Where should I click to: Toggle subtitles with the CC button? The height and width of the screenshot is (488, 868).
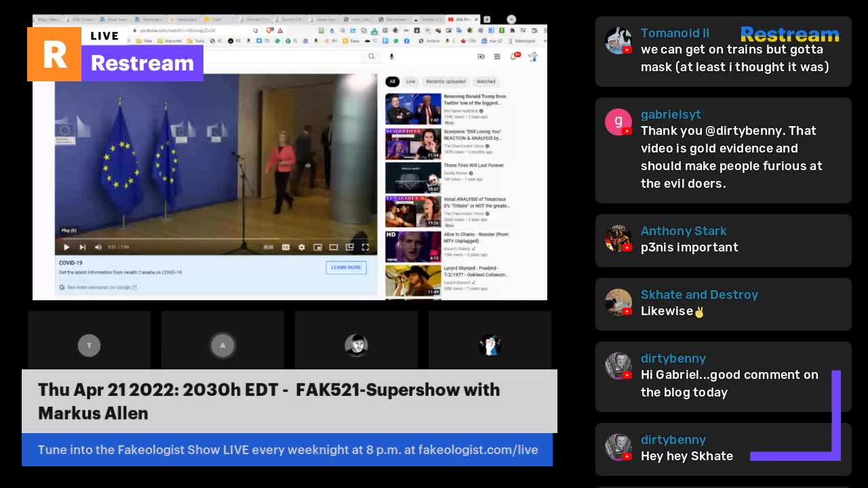click(285, 247)
